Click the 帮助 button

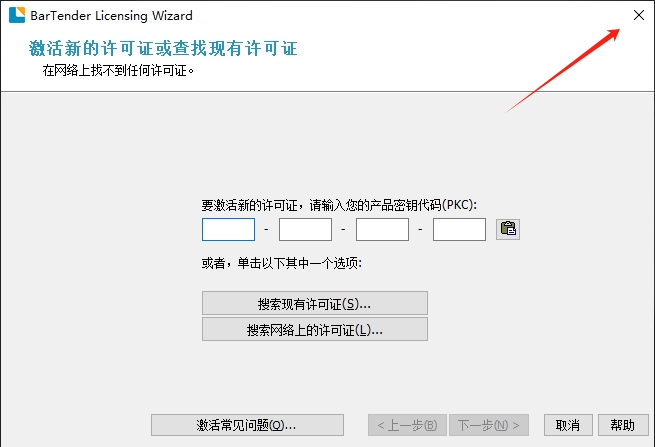(622, 425)
